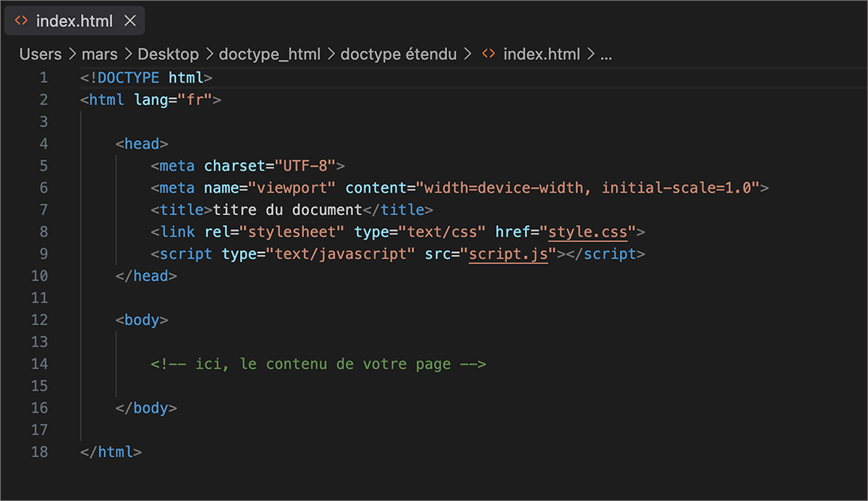The image size is (868, 501).
Task: Click the HTML file icon in the breadcrumb
Action: (x=489, y=54)
